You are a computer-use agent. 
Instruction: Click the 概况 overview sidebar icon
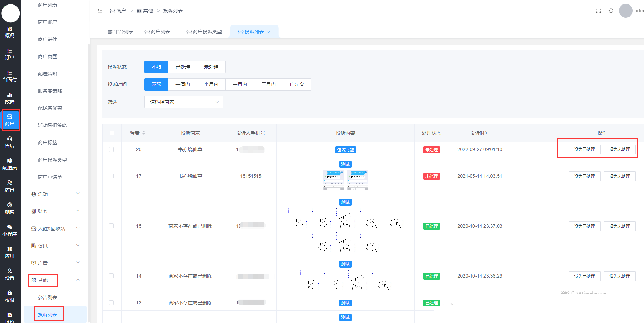tap(10, 32)
